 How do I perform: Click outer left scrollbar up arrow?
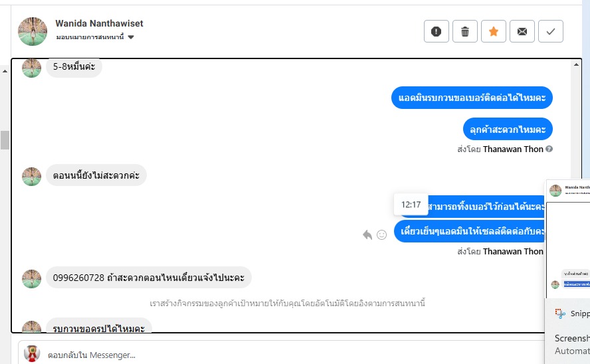(5, 70)
